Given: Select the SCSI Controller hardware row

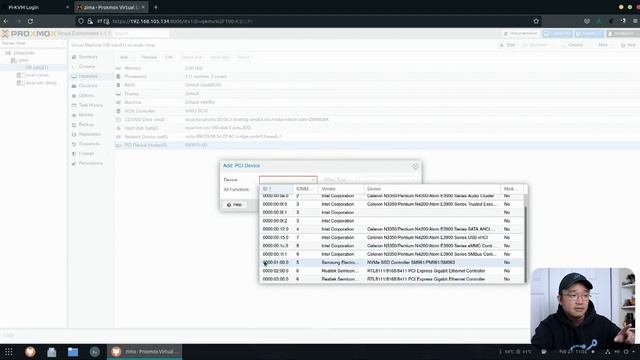Looking at the screenshot, I should 376,111.
